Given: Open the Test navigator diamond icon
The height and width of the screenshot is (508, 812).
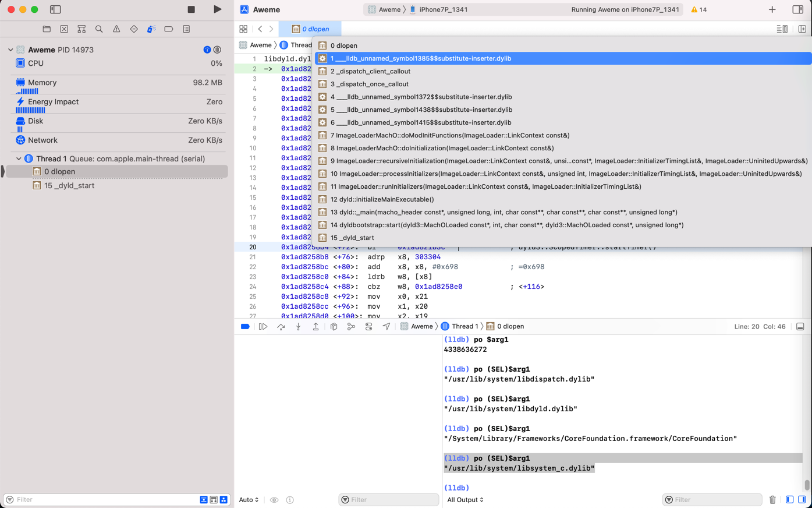Looking at the screenshot, I should pos(134,29).
